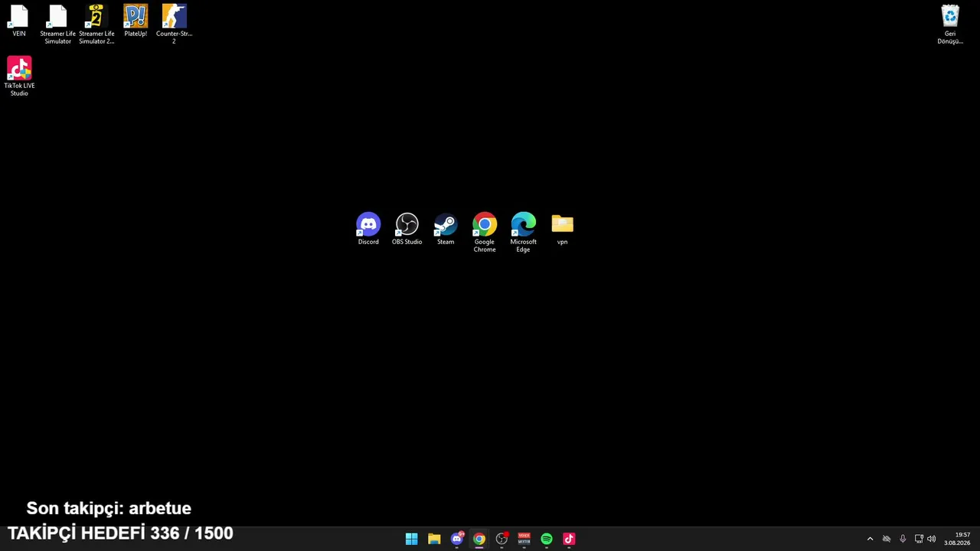
Task: Select the OBS Studio desktop shortcut
Action: (407, 230)
